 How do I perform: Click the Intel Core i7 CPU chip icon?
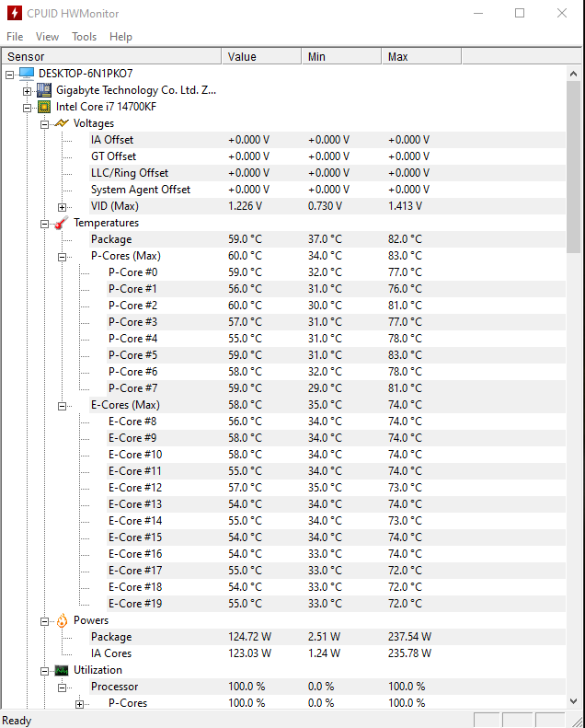click(x=44, y=107)
